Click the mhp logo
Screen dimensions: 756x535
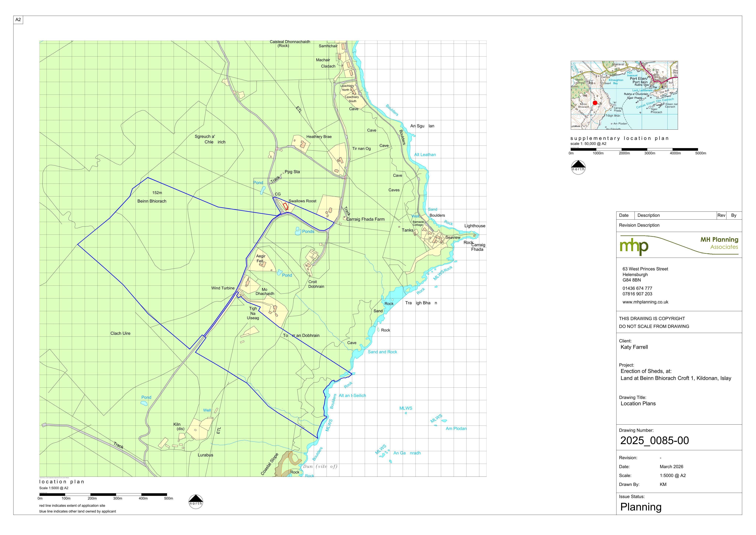click(x=634, y=247)
